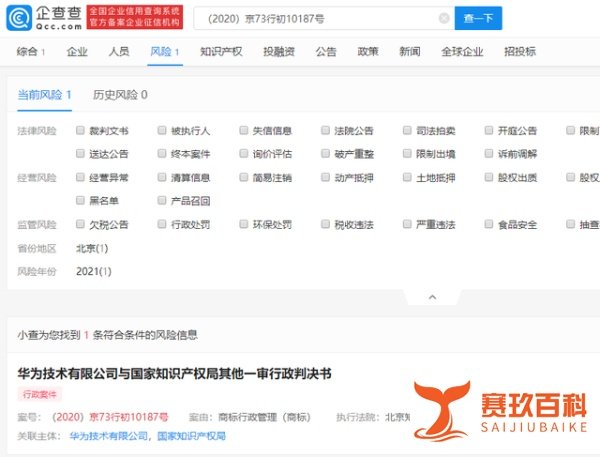Viewport: 600px width, 457px height.
Task: Switch to the 人员 tab
Action: click(x=119, y=51)
